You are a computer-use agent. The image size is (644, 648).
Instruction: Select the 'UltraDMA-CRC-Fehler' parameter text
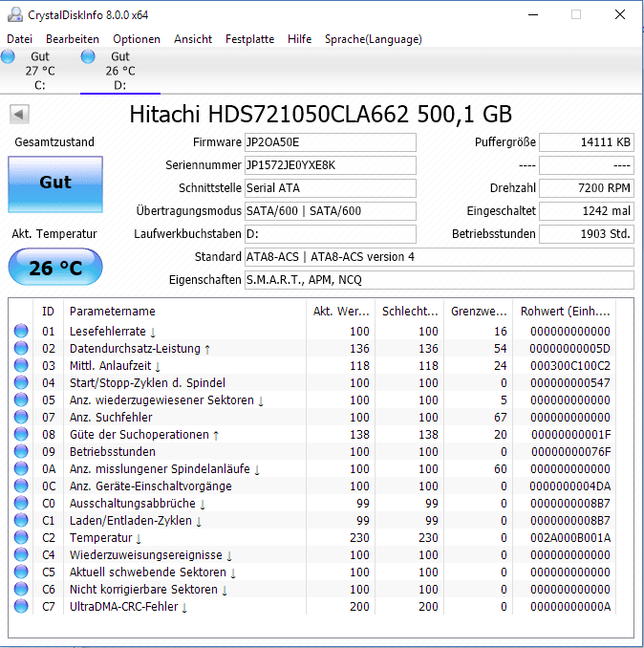(x=123, y=607)
